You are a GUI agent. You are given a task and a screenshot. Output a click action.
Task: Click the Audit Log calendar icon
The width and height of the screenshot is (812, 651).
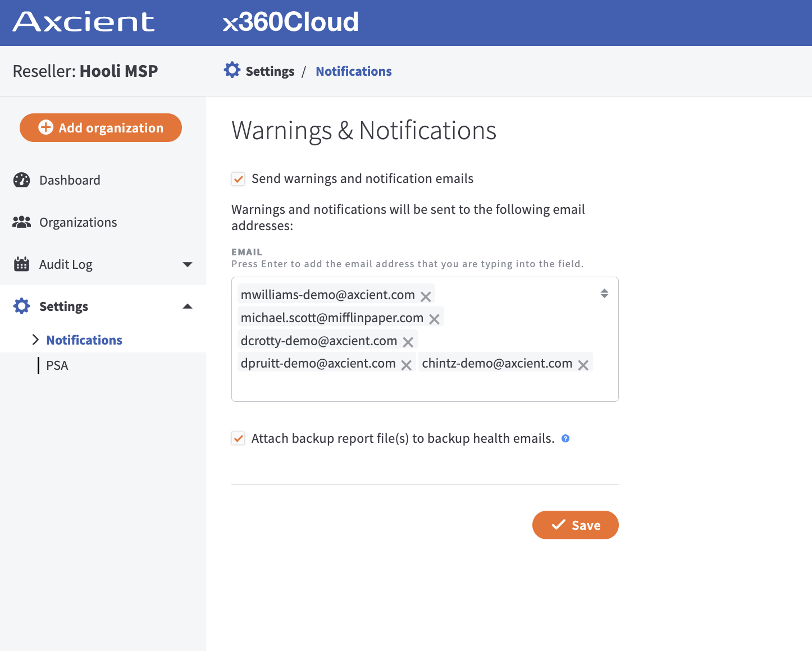tap(21, 264)
